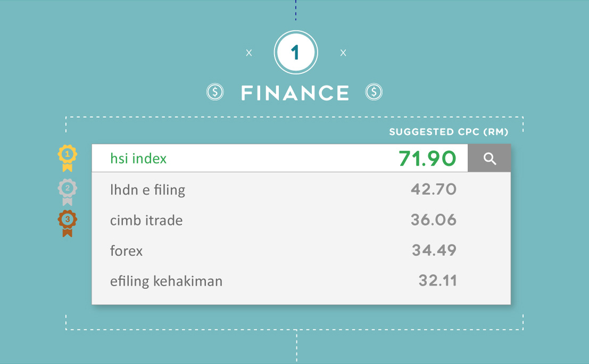
Task: Click the 36.06 CPC value
Action: (434, 220)
